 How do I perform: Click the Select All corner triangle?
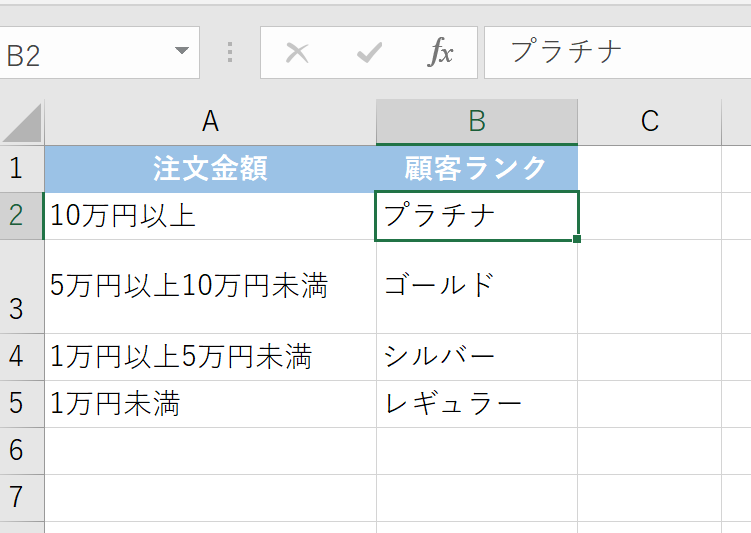[22, 123]
